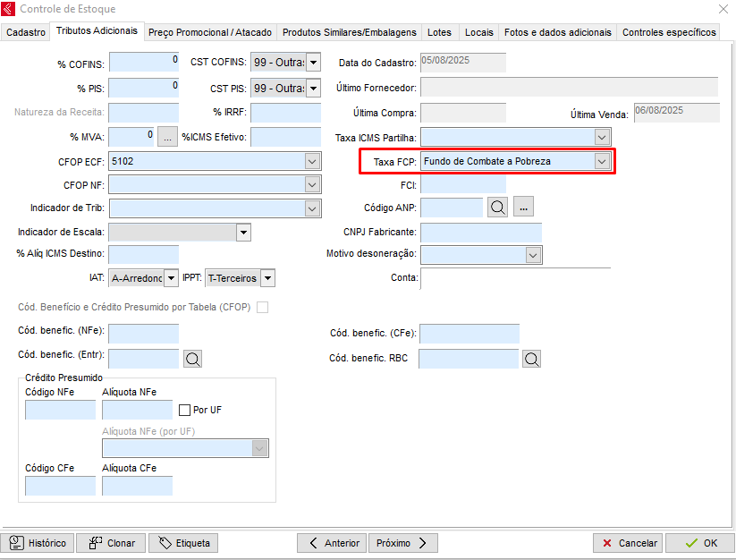Click the search icon beside Cód. benefic. (Entr)
The width and height of the screenshot is (736, 560).
192,359
